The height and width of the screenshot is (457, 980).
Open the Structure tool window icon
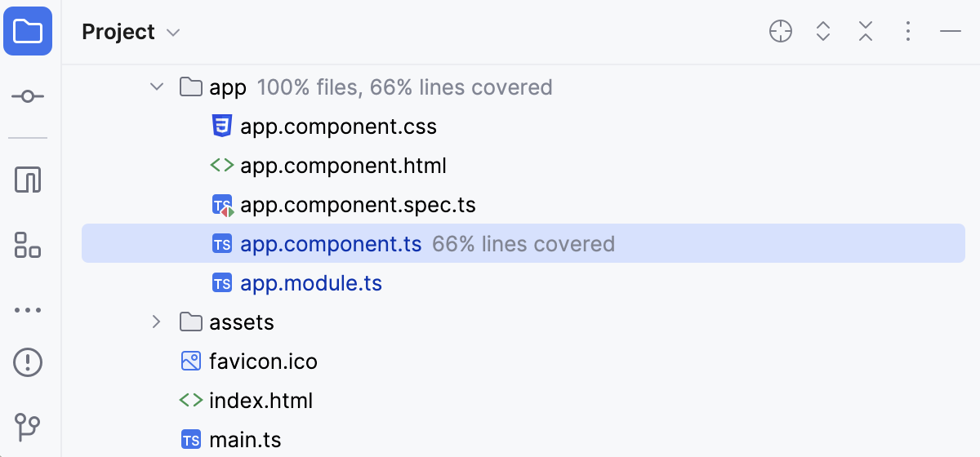pyautogui.click(x=28, y=245)
